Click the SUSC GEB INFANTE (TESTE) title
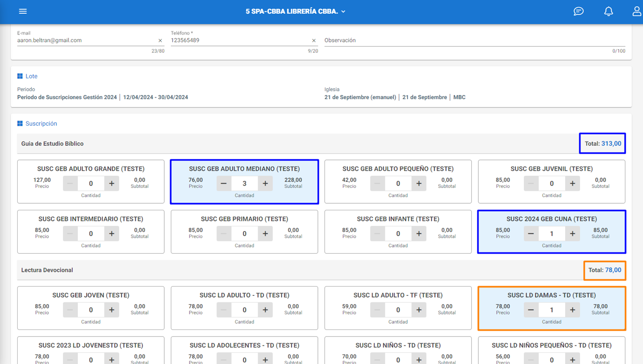Screen dimensions: 643x364 (x=398, y=219)
